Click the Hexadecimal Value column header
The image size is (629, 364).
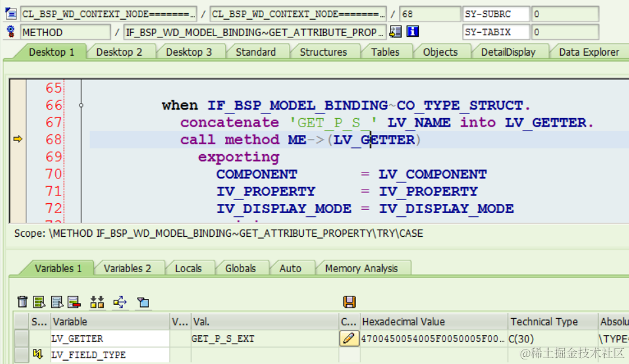pyautogui.click(x=433, y=321)
